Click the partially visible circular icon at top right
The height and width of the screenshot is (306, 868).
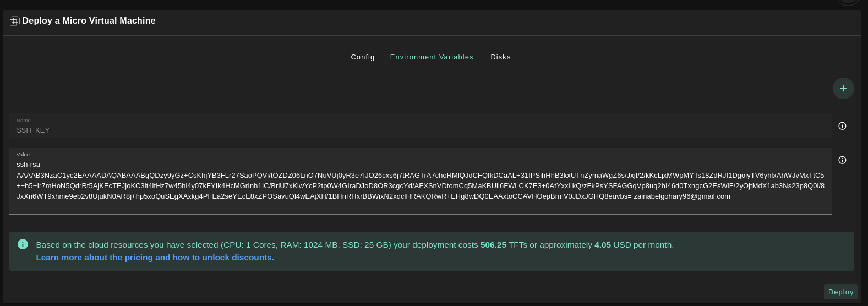pyautogui.click(x=848, y=2)
